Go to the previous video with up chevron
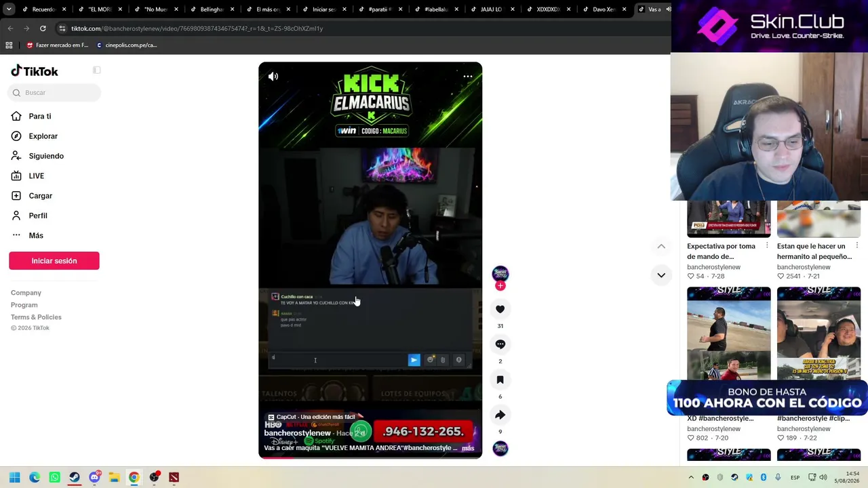 [661, 247]
